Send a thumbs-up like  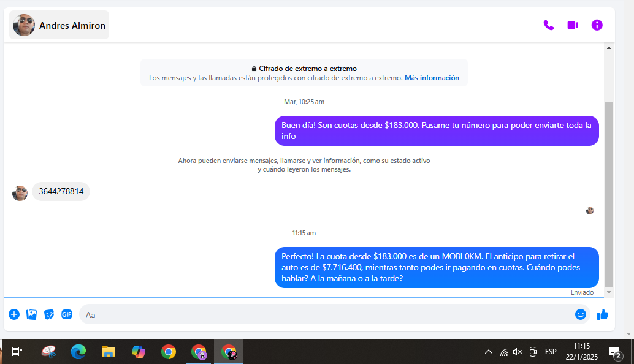(x=603, y=314)
